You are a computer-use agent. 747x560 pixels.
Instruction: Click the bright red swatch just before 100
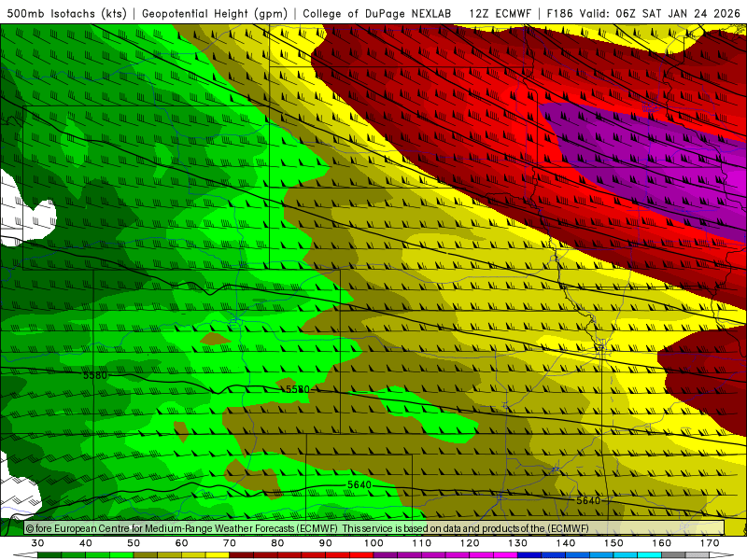pos(361,555)
